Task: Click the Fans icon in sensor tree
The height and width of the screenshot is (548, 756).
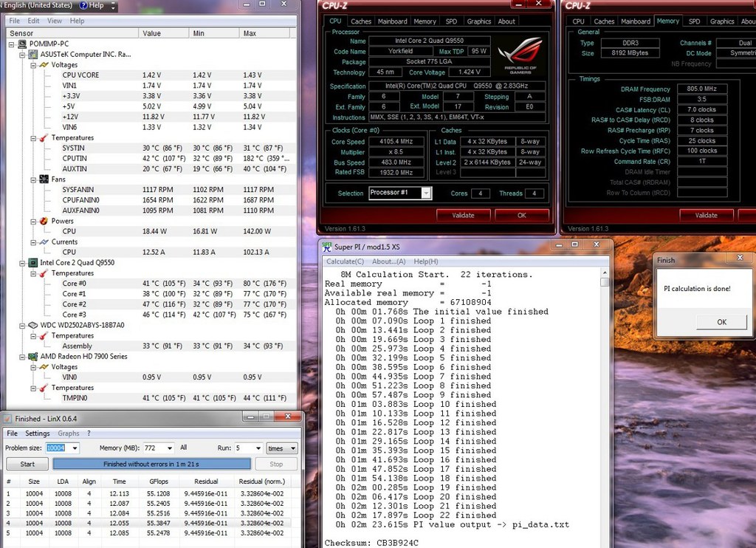Action: [x=44, y=179]
